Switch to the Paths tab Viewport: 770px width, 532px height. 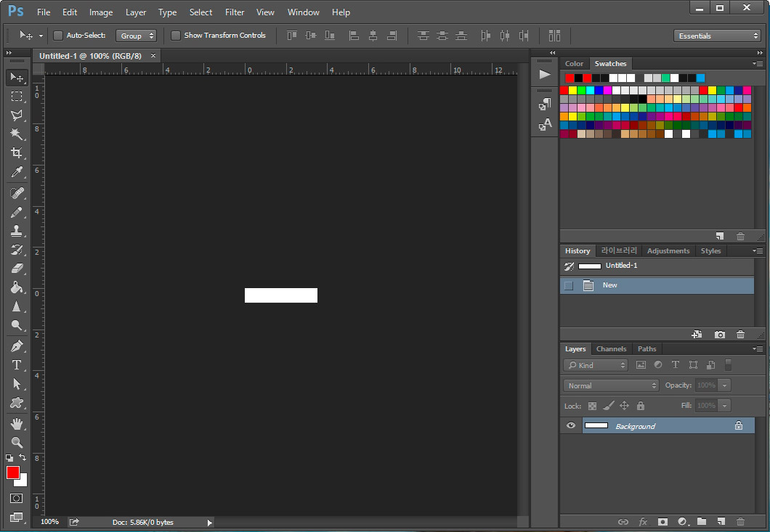click(x=647, y=349)
